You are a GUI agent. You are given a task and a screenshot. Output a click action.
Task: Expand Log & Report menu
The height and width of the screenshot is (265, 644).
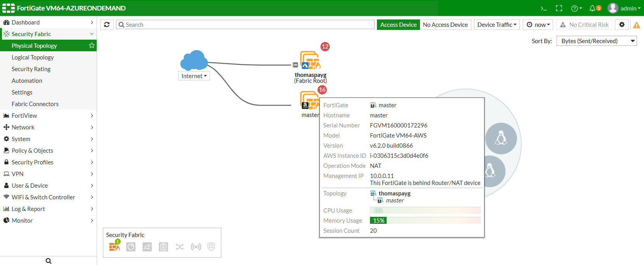click(48, 209)
